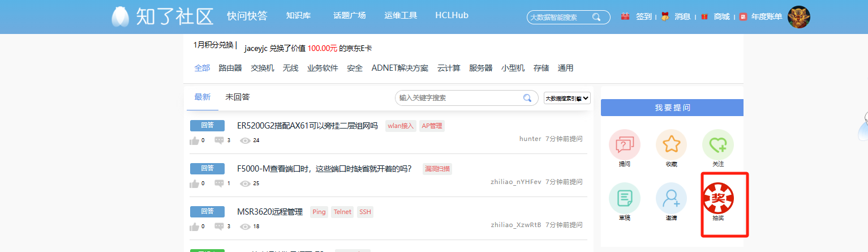Click the 抽奖 lottery icon
Image resolution: width=868 pixels, height=252 pixels.
click(718, 198)
